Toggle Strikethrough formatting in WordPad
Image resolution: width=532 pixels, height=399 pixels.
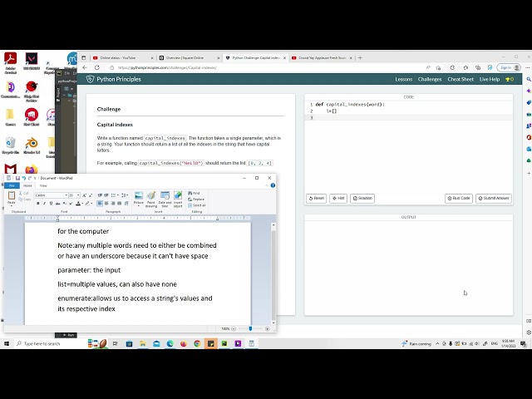pos(57,203)
